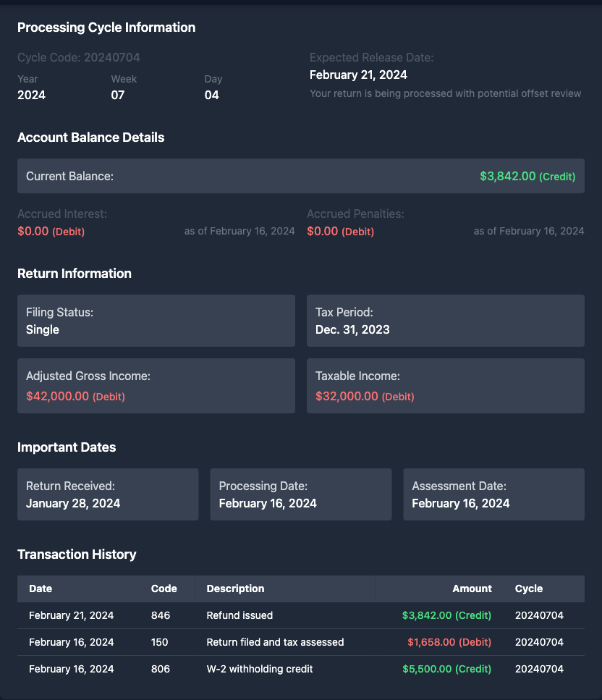Click the Return Received date card
The width and height of the screenshot is (602, 700).
pos(108,494)
